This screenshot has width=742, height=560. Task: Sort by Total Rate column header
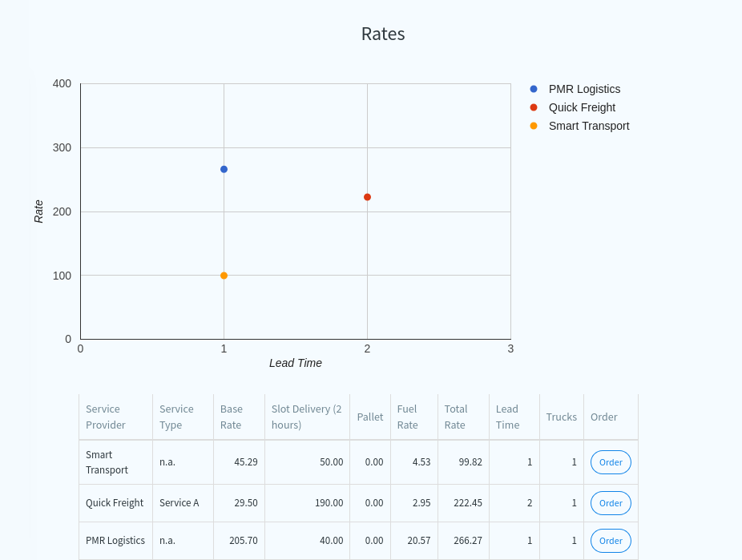click(456, 417)
